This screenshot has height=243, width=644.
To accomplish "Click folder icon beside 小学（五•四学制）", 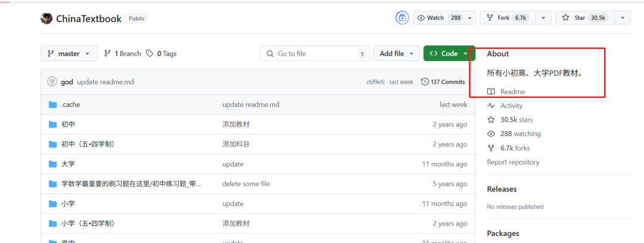I will 52,223.
